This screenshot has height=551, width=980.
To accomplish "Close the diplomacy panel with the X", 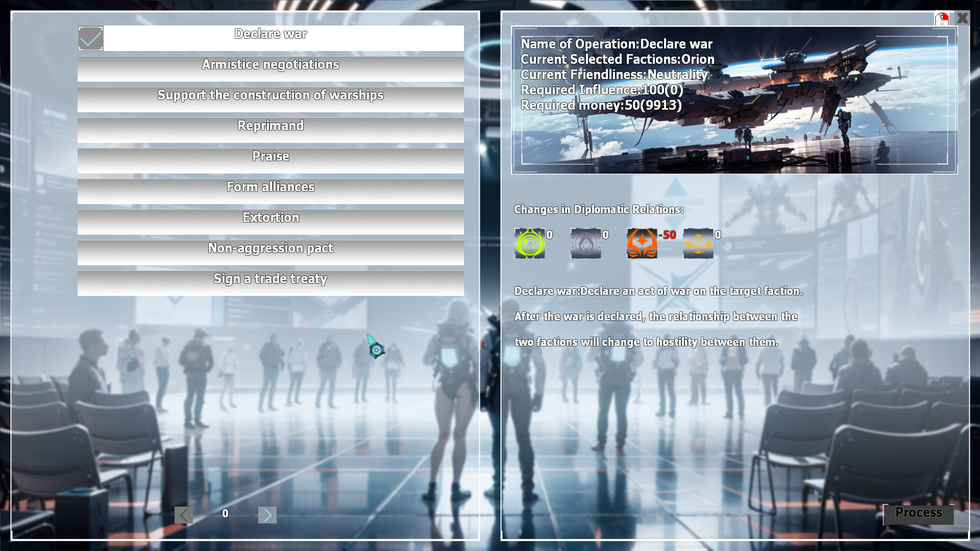I will [962, 18].
